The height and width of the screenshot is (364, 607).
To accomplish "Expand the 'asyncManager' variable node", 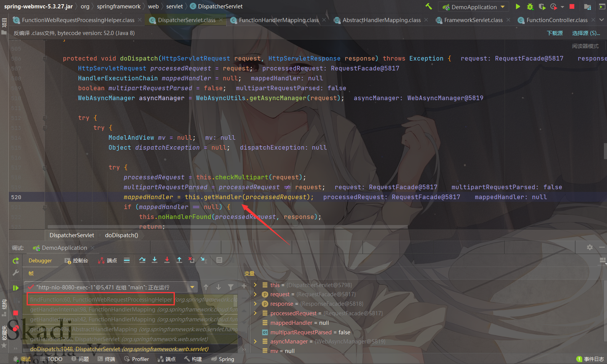I will click(x=256, y=342).
